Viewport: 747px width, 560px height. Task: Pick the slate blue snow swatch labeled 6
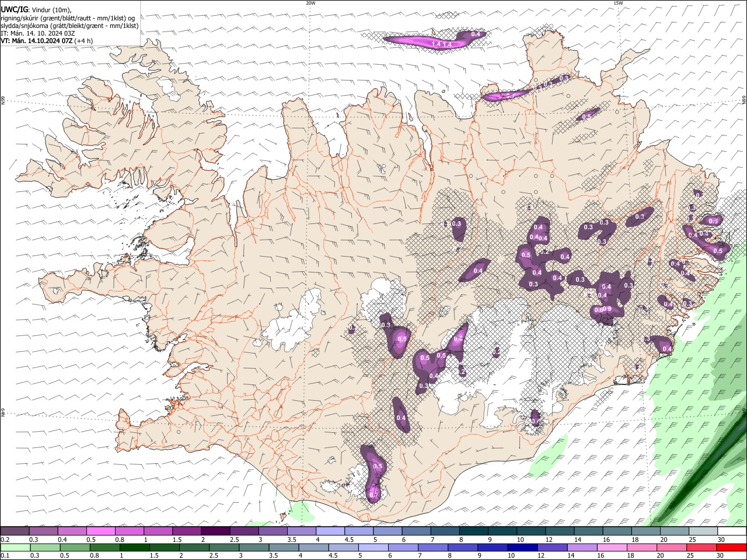416,531
